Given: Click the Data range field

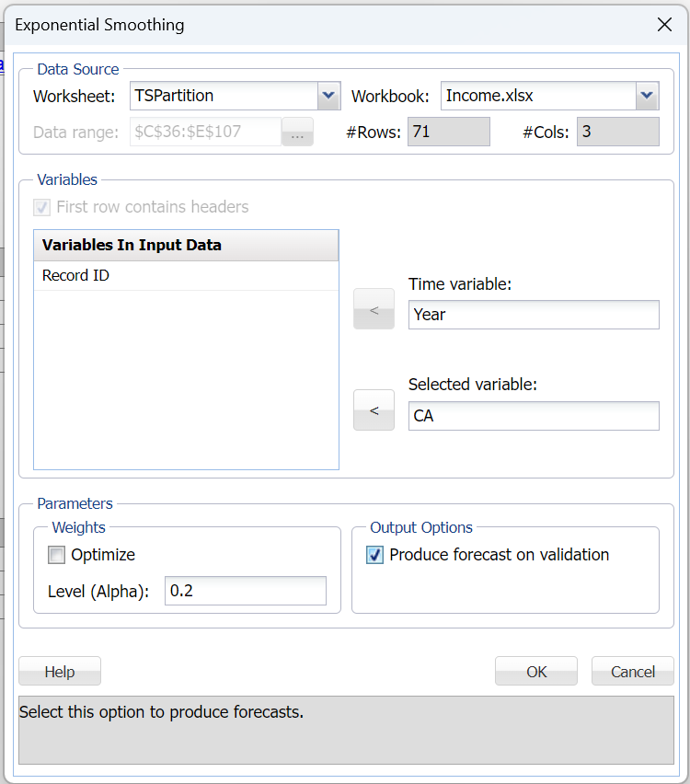Looking at the screenshot, I should pos(205,132).
